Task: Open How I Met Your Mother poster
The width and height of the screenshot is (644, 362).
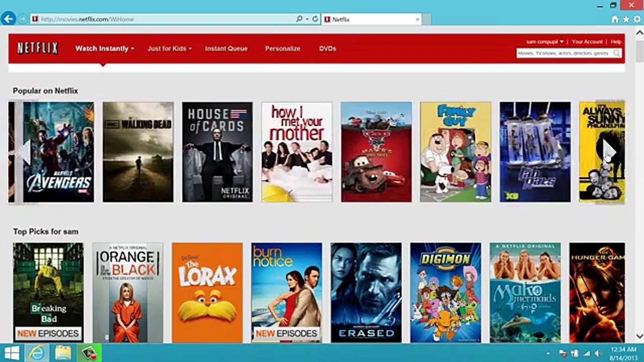Action: 297,152
